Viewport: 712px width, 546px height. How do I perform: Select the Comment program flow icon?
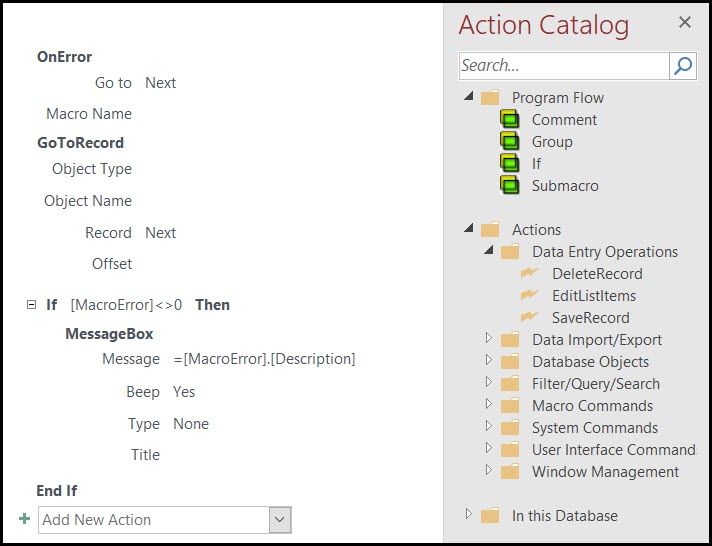click(x=509, y=119)
